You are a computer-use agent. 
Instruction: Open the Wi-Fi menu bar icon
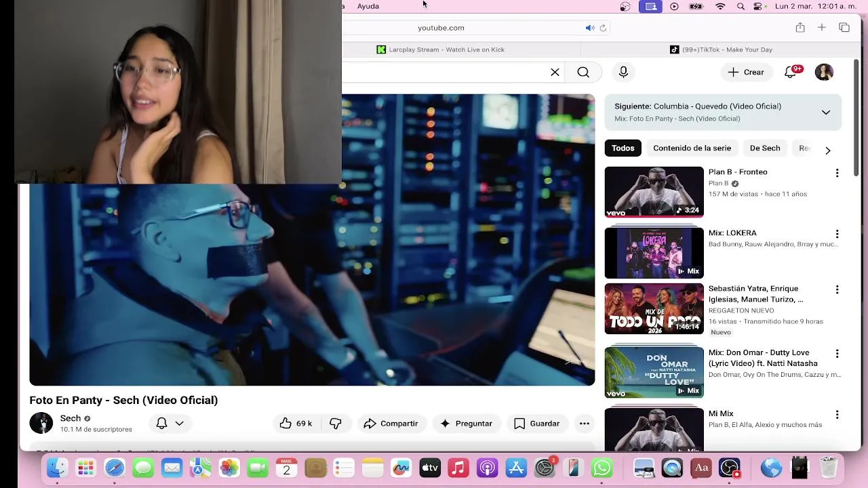click(720, 6)
